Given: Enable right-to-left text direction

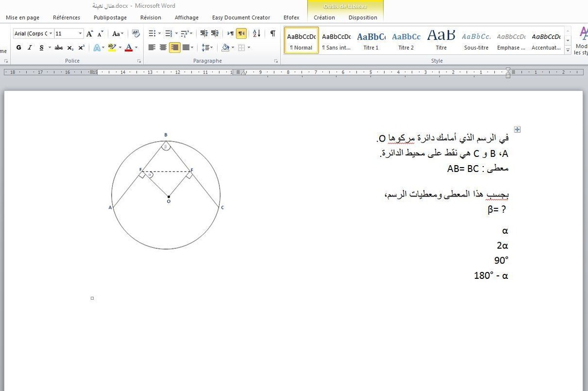Looking at the screenshot, I should [241, 33].
